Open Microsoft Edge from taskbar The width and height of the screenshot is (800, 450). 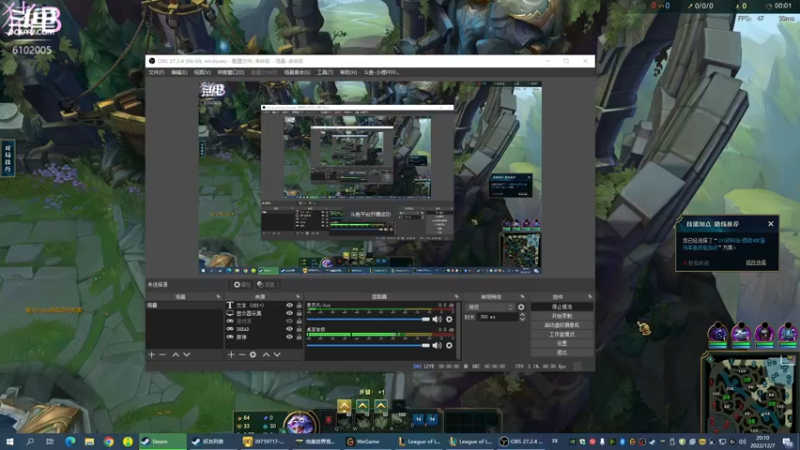[70, 441]
